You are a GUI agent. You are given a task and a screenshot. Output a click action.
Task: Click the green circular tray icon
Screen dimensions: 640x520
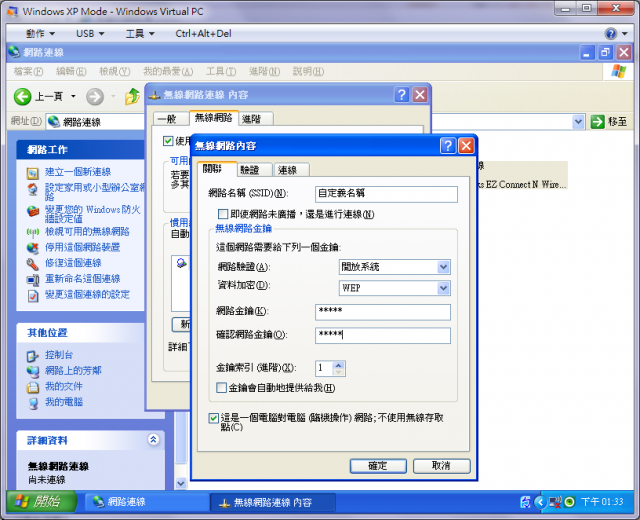[x=569, y=502]
